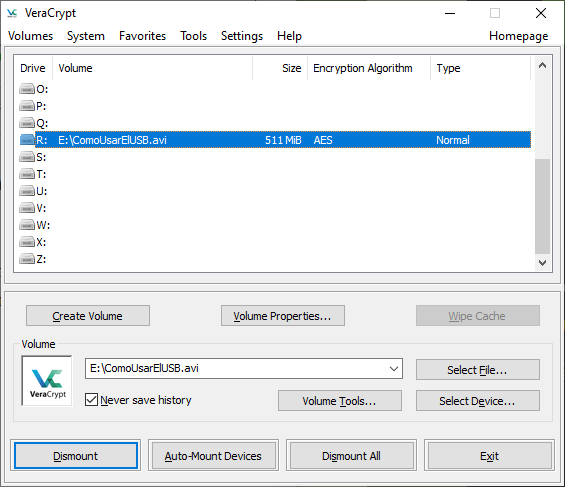Screen dimensions: 565x487
Task: Click the U: drive icon
Action: (27, 191)
